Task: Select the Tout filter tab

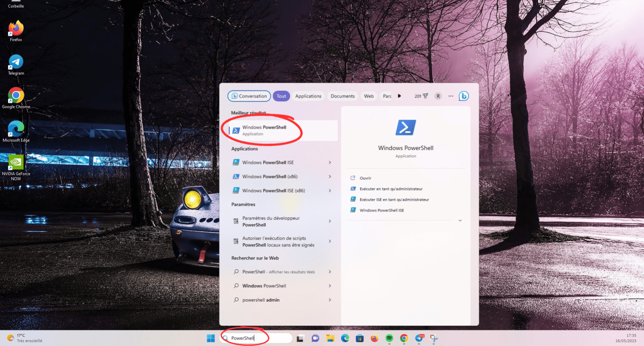Action: [281, 96]
